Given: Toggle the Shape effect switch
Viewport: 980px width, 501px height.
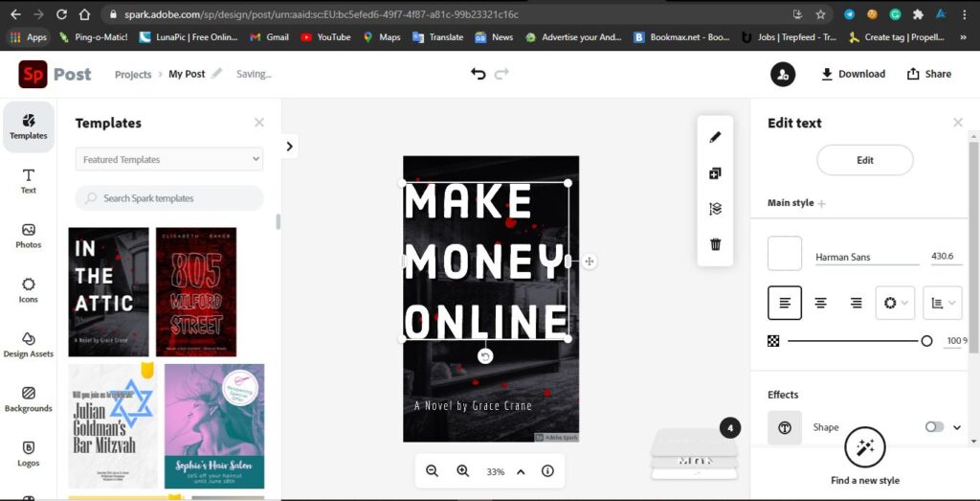Looking at the screenshot, I should point(934,426).
